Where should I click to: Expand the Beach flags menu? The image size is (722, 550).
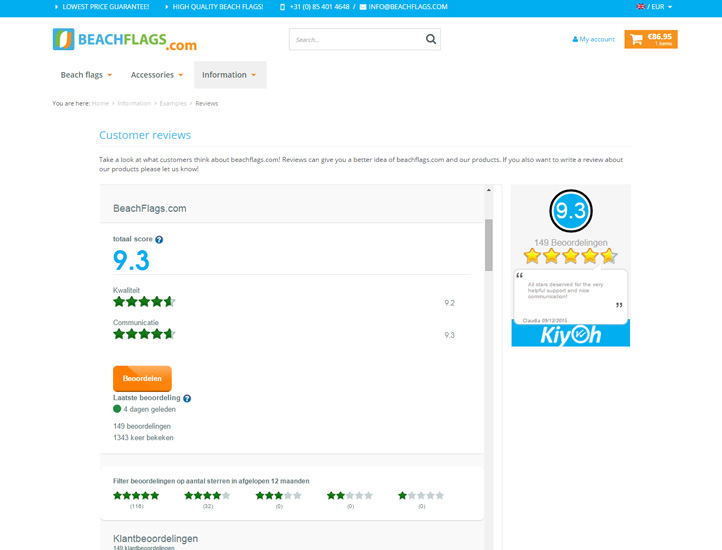coord(86,75)
